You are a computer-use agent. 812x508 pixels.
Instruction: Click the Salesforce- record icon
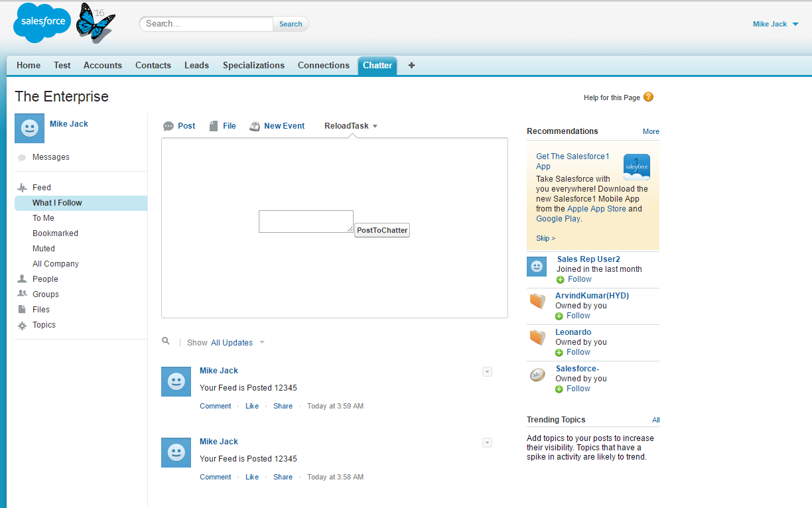(x=537, y=375)
